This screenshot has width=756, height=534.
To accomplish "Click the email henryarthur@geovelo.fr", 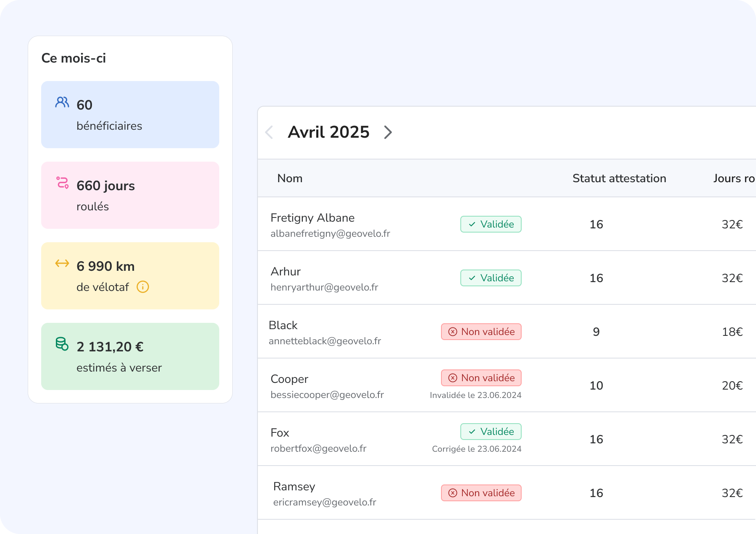I will point(324,288).
